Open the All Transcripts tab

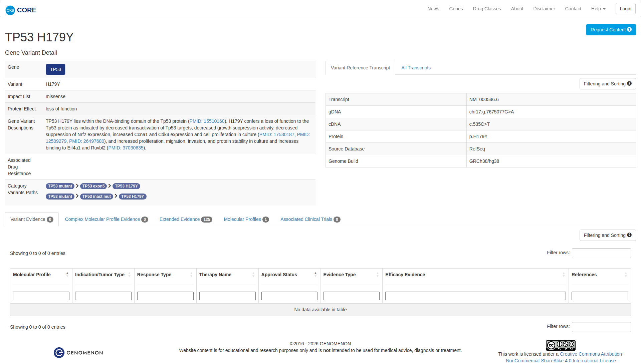pyautogui.click(x=416, y=68)
